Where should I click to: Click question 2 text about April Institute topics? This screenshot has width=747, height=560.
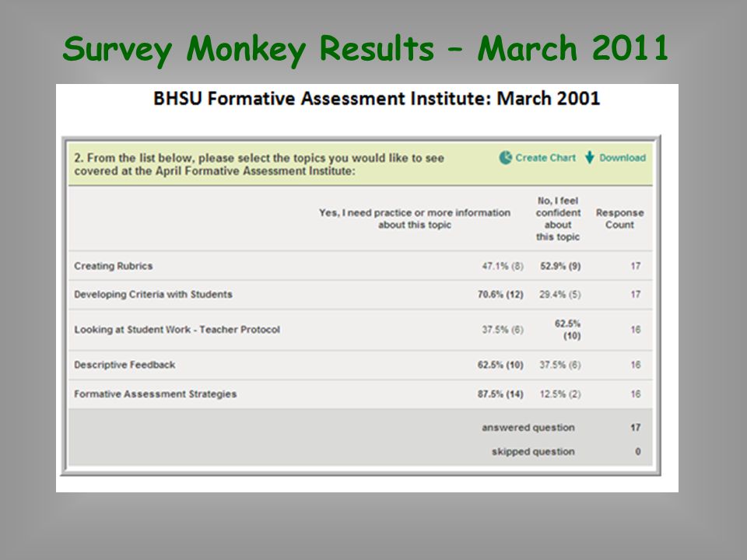point(259,164)
